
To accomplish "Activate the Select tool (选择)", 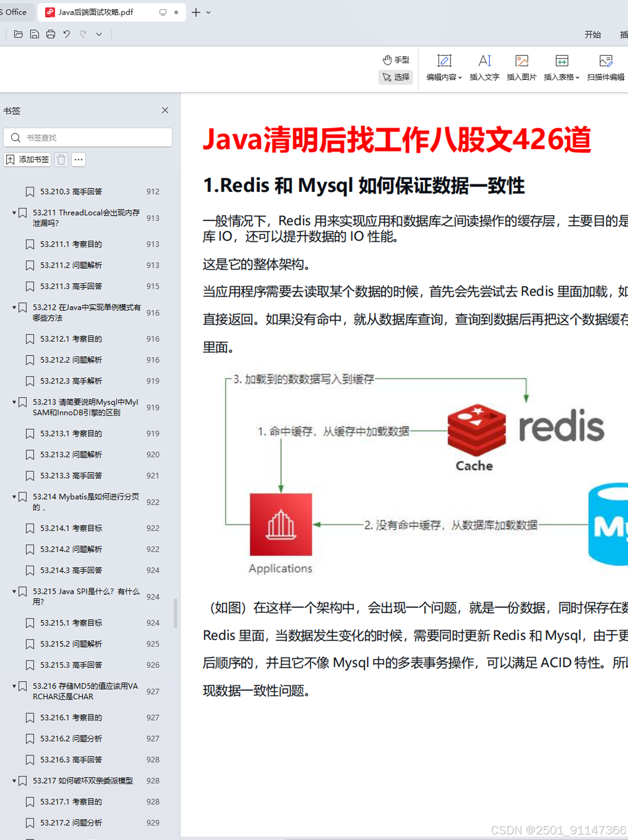I will (x=396, y=77).
